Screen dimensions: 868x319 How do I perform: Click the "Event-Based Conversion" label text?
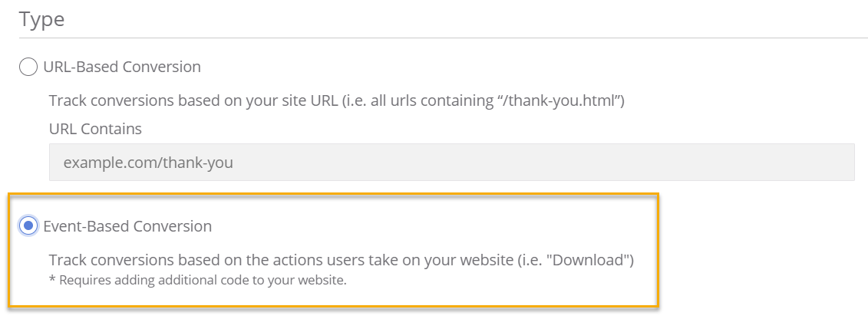click(x=127, y=226)
